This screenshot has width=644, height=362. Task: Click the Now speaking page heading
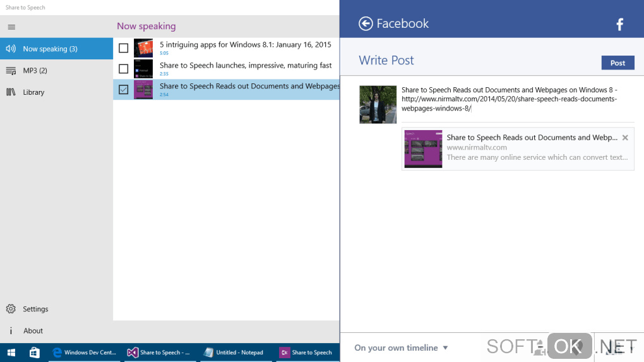(x=146, y=27)
